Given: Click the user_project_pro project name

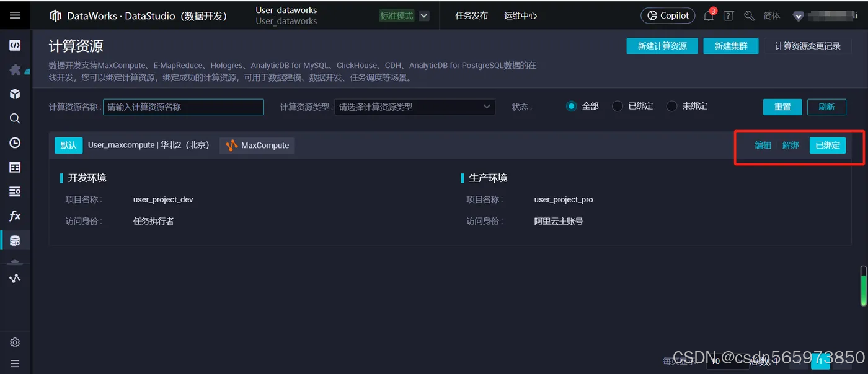Looking at the screenshot, I should [564, 200].
